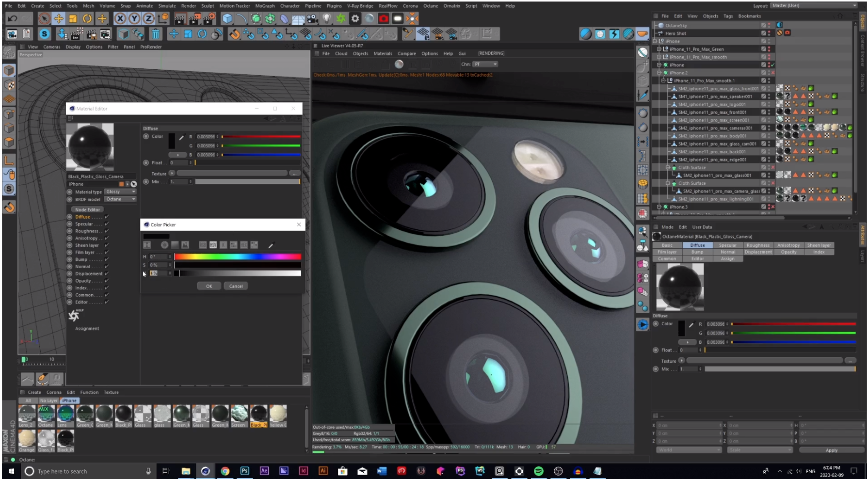Switch Color Picker to color wheel mode
This screenshot has height=480, width=868.
pos(165,245)
